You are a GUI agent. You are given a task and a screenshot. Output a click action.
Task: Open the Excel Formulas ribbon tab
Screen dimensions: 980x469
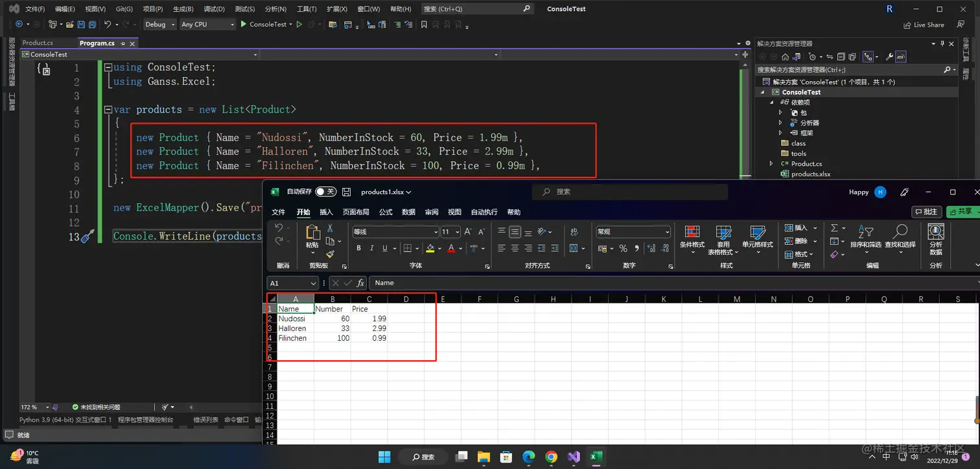click(386, 212)
